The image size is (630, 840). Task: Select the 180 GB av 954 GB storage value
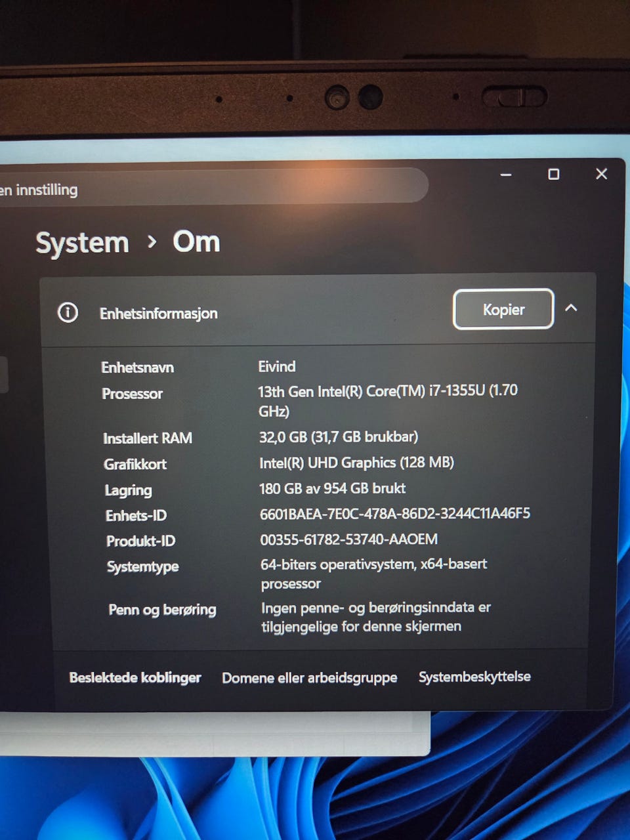[332, 488]
